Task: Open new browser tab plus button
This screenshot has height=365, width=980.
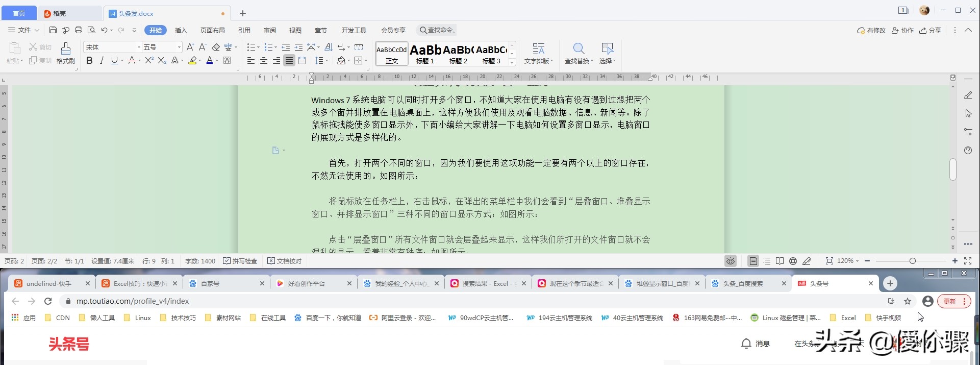Action: [x=890, y=283]
